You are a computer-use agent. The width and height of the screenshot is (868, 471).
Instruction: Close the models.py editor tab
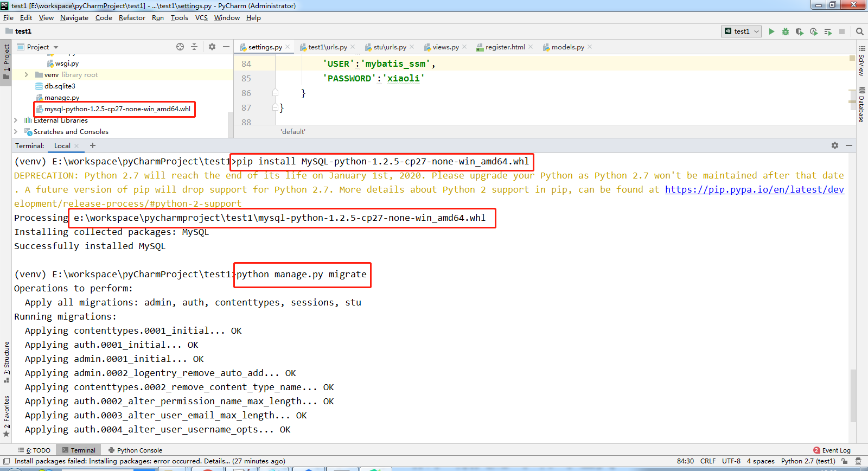(x=590, y=47)
